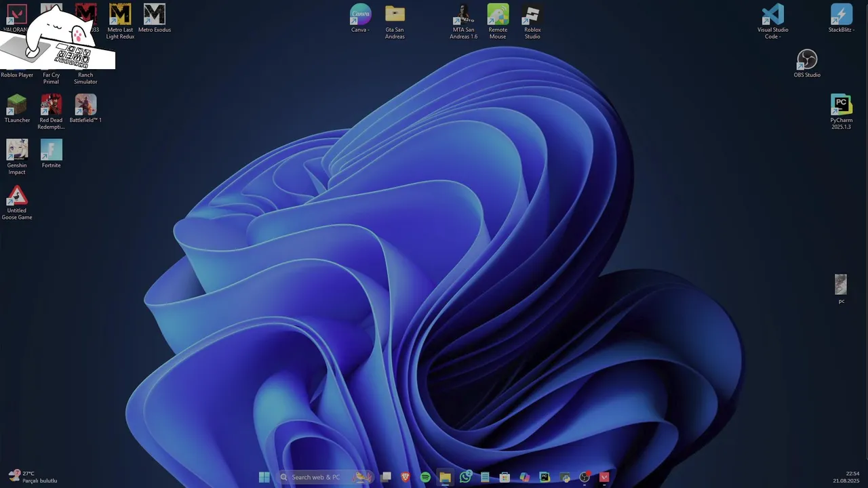868x488 pixels.
Task: Select the Visual Studio Code shortcut
Action: pyautogui.click(x=772, y=21)
